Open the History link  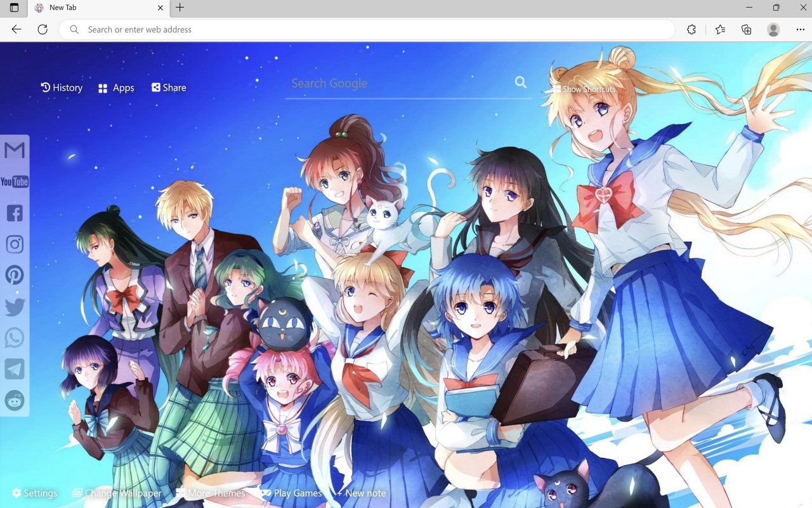tap(62, 88)
